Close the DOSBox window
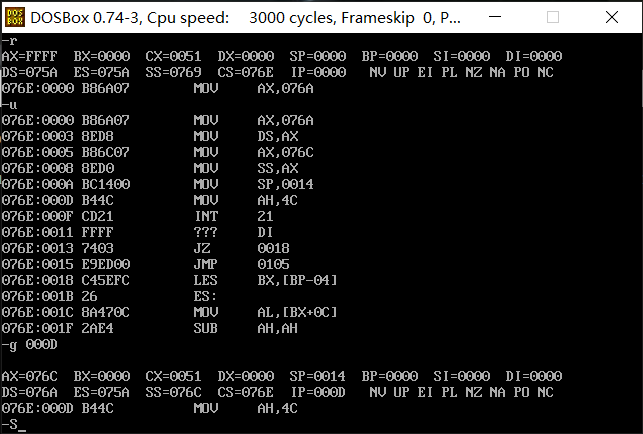The height and width of the screenshot is (434, 643). click(611, 17)
